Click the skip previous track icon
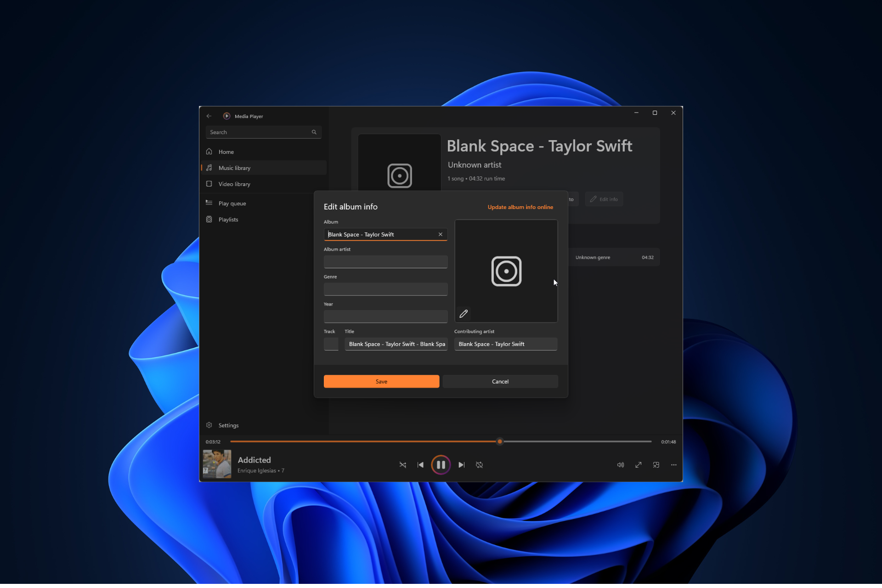 click(x=421, y=464)
